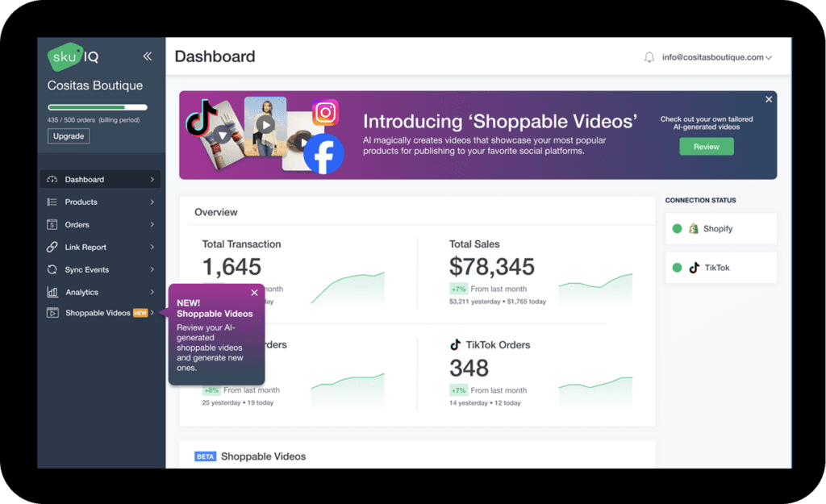This screenshot has width=826, height=504.
Task: Open the info@cositasboutique.com account dropdown
Action: pos(716,57)
